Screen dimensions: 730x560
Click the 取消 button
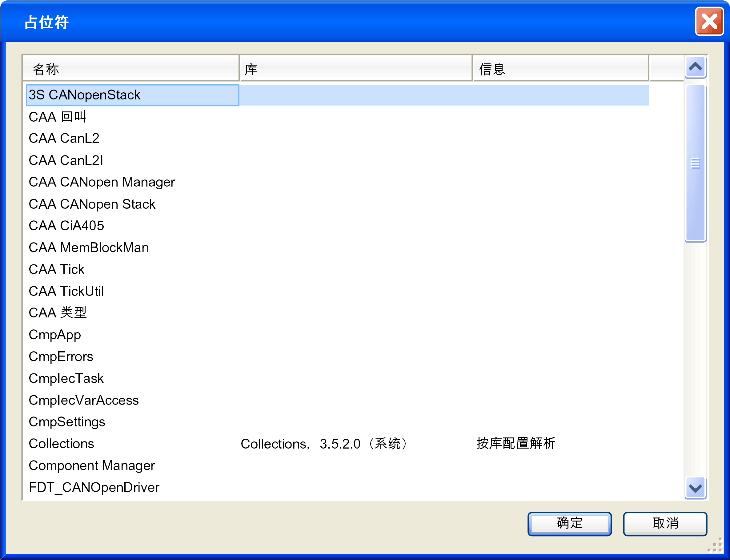pos(665,523)
